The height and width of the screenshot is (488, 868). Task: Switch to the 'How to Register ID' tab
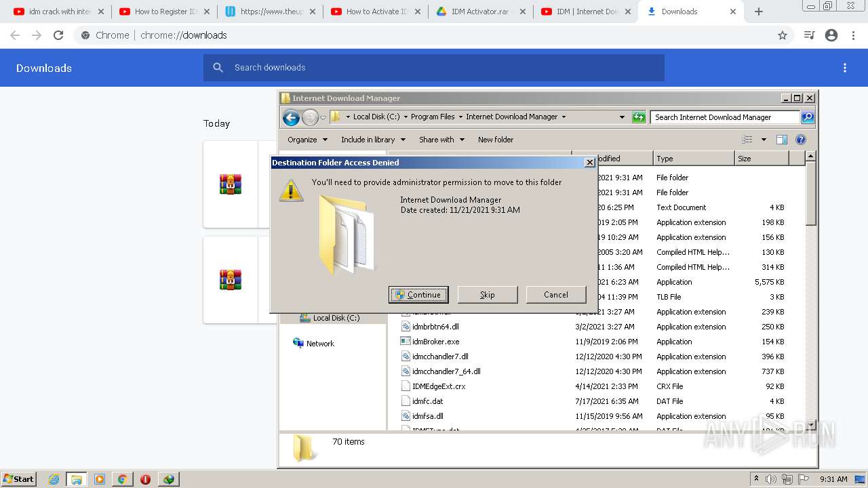tap(163, 12)
